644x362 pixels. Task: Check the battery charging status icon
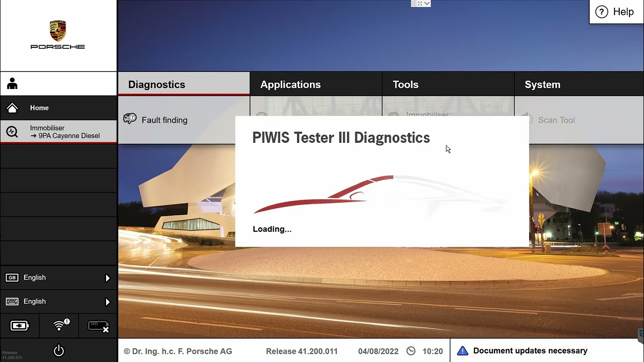pyautogui.click(x=20, y=326)
